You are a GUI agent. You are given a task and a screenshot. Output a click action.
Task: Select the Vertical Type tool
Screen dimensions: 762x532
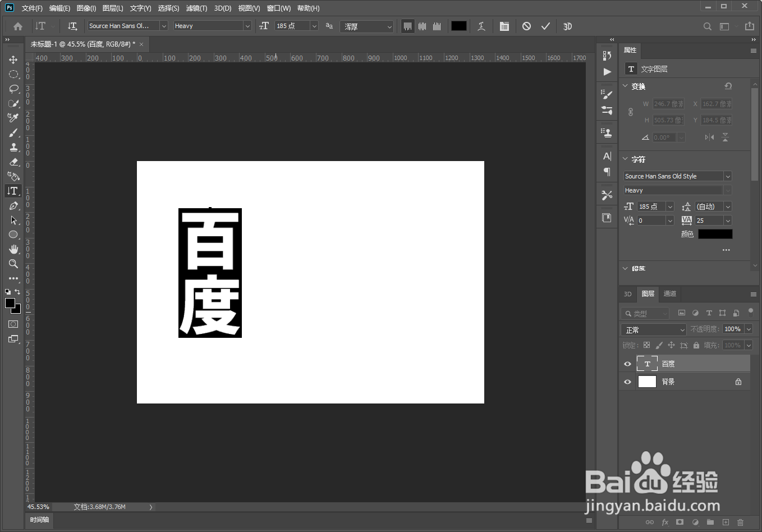tap(13, 191)
